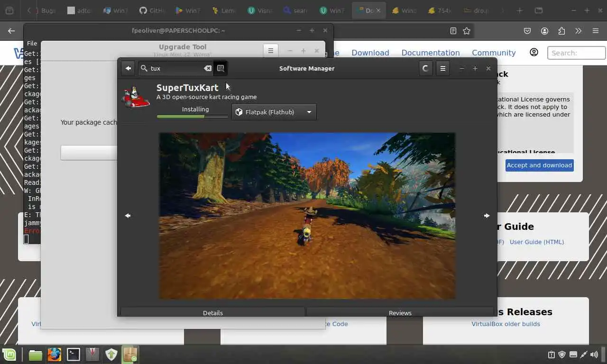Toggle search in descriptions button

click(x=221, y=68)
